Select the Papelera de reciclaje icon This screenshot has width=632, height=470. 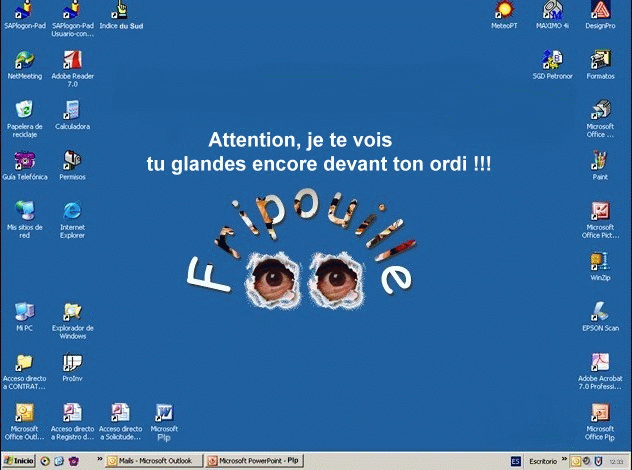(24, 110)
